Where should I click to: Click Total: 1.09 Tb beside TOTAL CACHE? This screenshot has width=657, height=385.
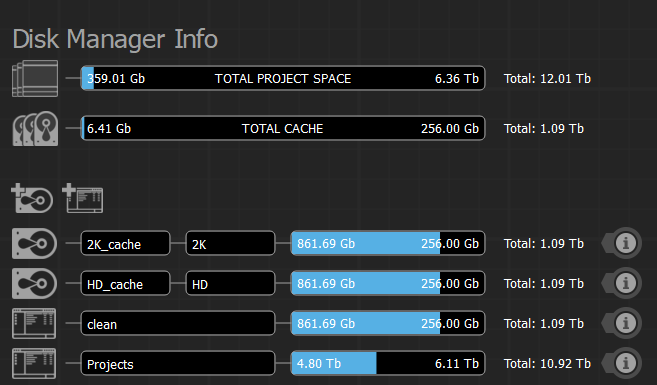[544, 129]
